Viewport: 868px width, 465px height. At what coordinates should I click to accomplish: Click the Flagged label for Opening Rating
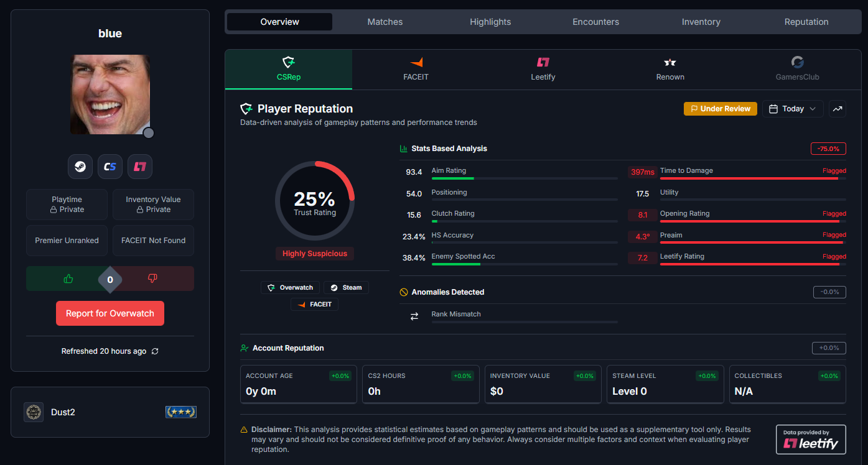834,214
